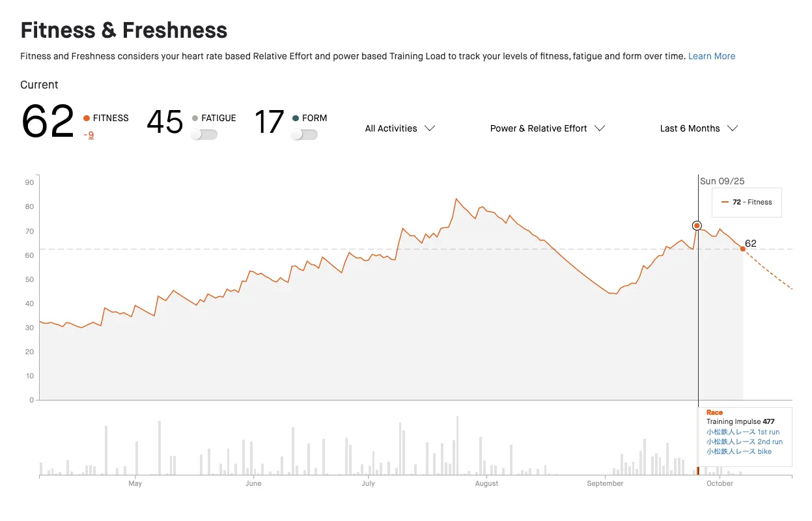Click the circled Sun 09/25 data point
This screenshot has width=812, height=521.
[x=697, y=225]
